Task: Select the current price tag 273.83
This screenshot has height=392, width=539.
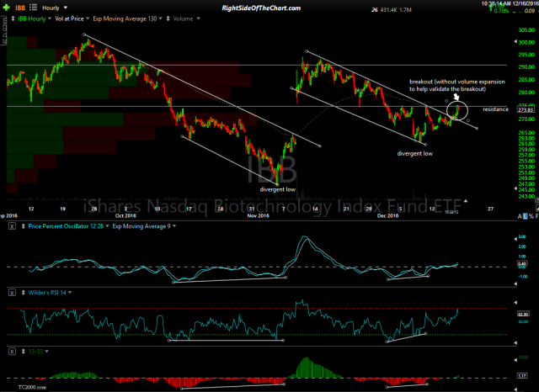Action: tap(526, 110)
